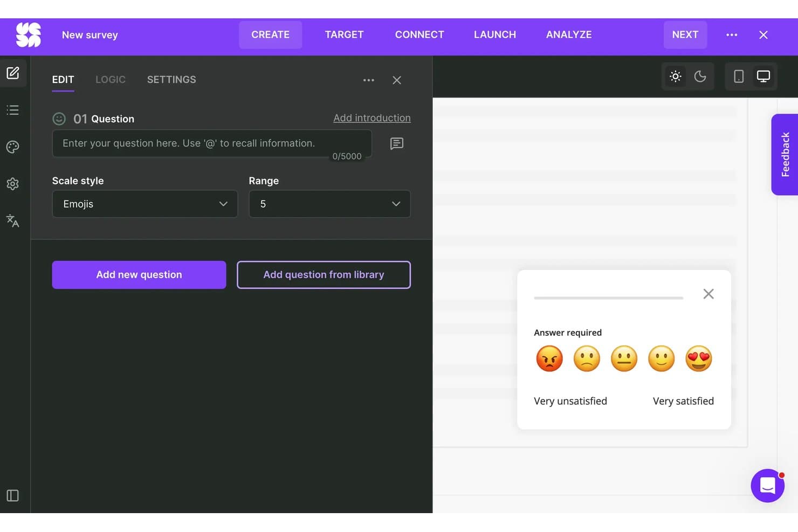Go to the LAUNCH tab

tap(495, 35)
